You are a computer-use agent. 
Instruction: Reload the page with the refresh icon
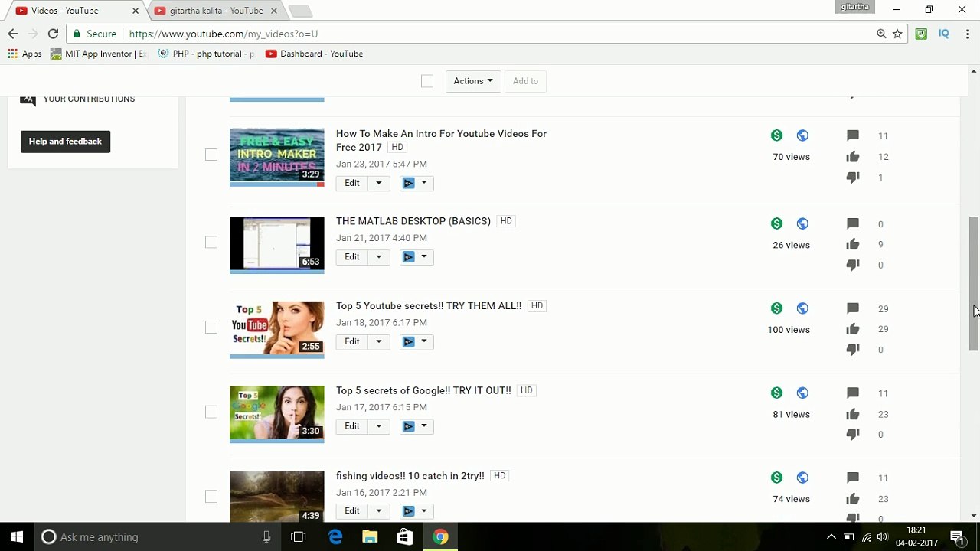click(x=53, y=34)
